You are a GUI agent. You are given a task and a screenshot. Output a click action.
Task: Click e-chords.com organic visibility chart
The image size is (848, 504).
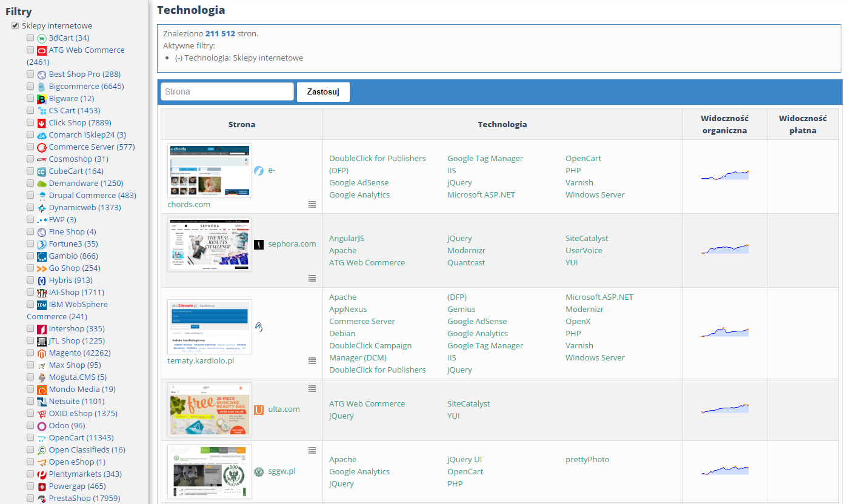(725, 176)
